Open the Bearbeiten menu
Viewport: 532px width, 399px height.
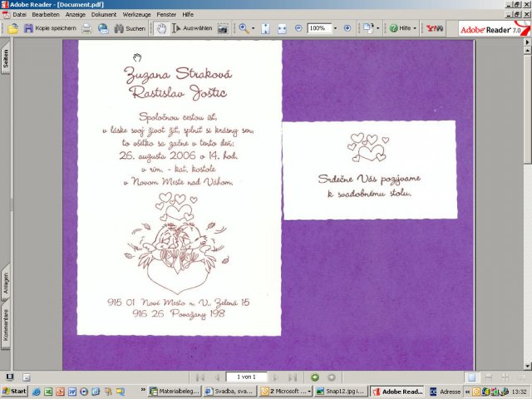(45, 14)
